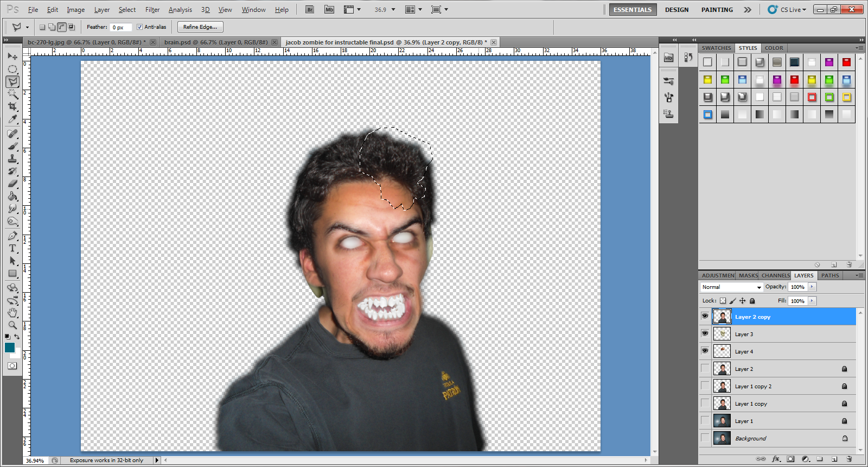Show Layer 1 visibility box
This screenshot has width=868, height=467.
(705, 420)
